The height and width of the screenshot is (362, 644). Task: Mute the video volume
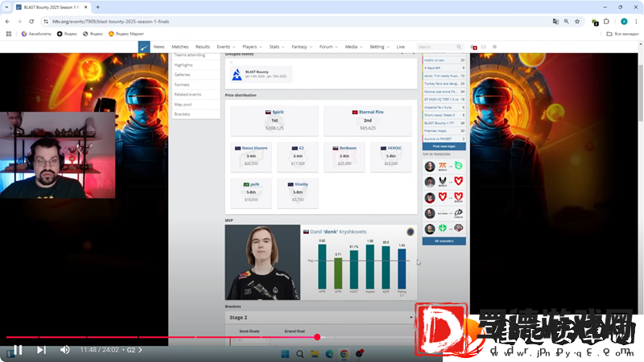pyautogui.click(x=65, y=350)
